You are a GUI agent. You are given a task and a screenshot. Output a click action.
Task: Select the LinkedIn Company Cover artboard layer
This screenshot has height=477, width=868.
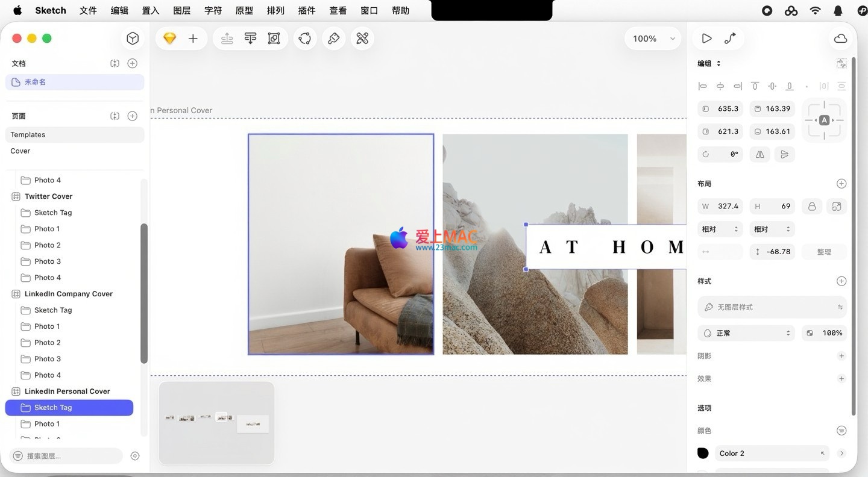pos(69,294)
